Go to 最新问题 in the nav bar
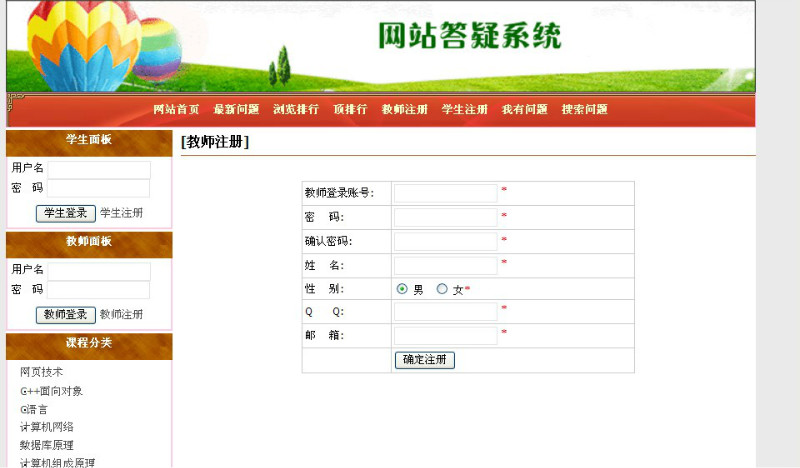Image resolution: width=800 pixels, height=468 pixels. tap(236, 109)
